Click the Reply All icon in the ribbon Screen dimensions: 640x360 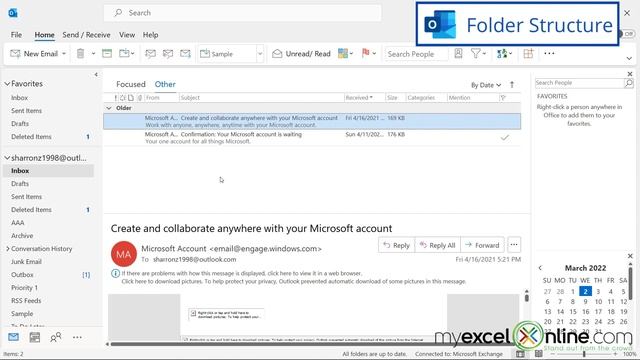pyautogui.click(x=168, y=53)
